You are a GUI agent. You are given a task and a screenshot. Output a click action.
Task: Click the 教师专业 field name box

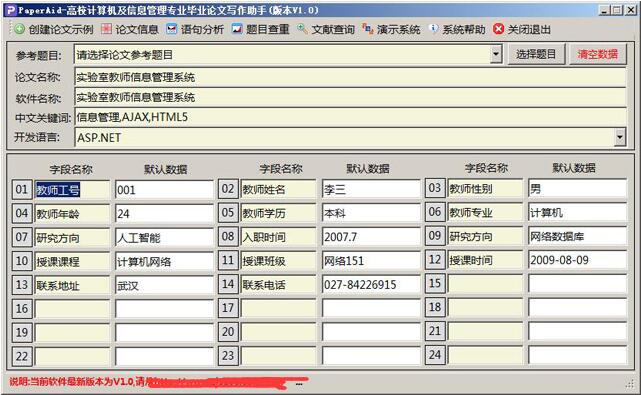(x=485, y=212)
